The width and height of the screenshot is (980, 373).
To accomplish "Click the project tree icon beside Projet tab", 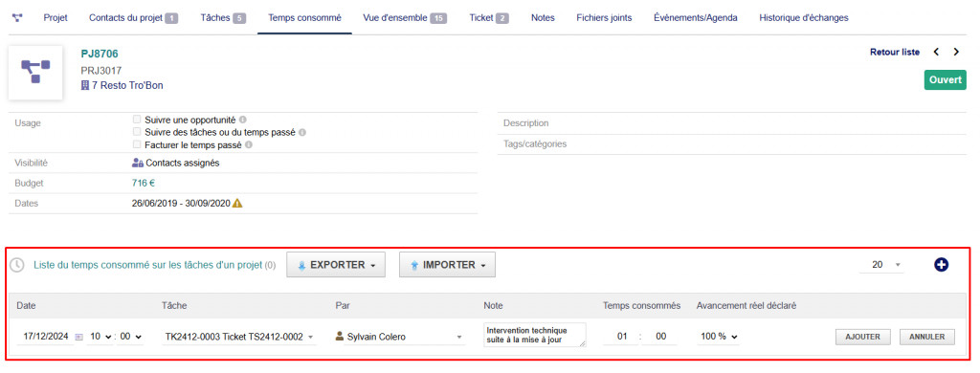I will pos(17,18).
